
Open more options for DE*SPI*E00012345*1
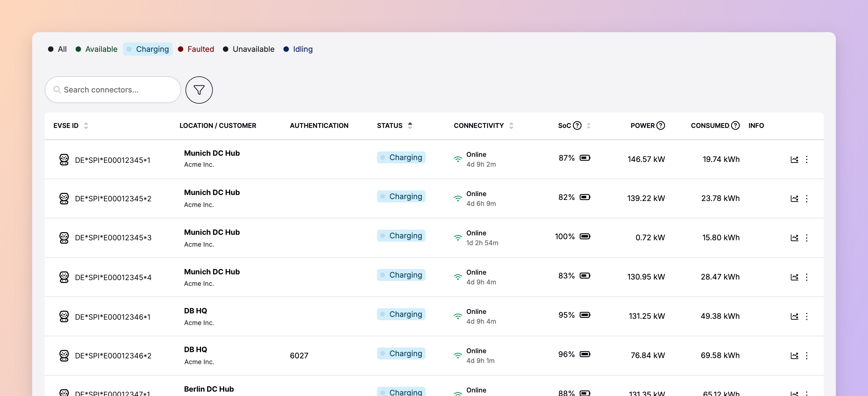(806, 160)
